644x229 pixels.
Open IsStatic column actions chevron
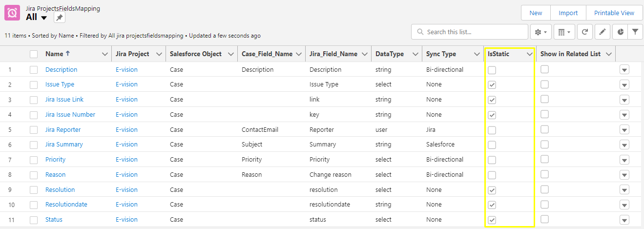click(x=529, y=54)
